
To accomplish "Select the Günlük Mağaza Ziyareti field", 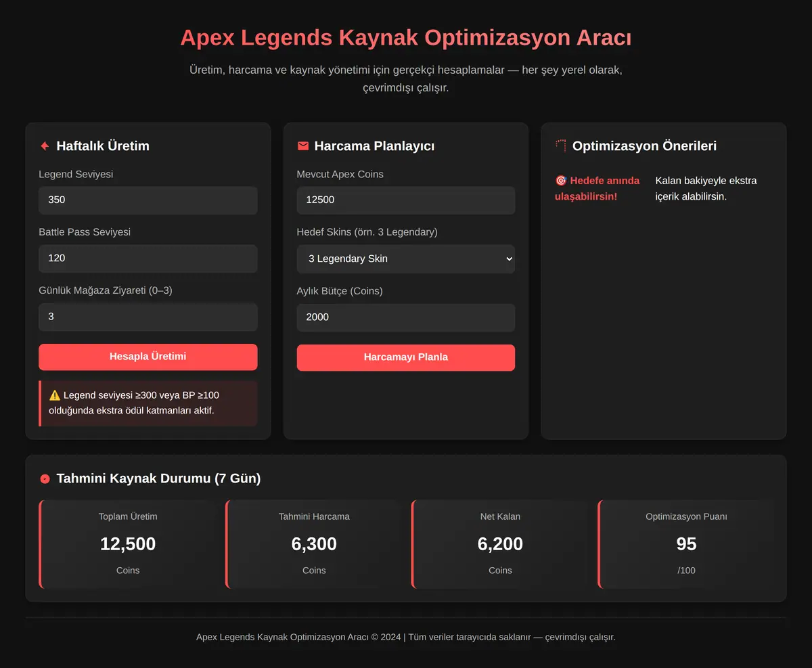I will coord(148,317).
